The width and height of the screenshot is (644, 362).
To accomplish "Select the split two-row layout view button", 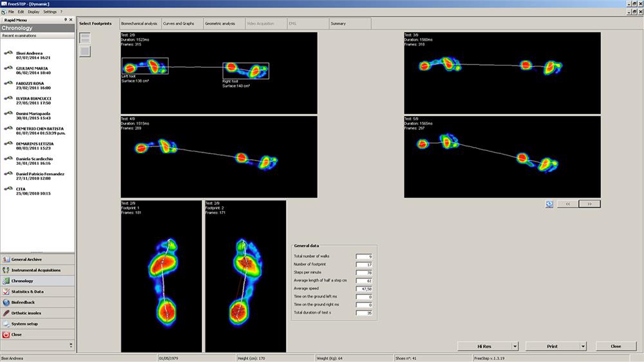I will pyautogui.click(x=85, y=38).
